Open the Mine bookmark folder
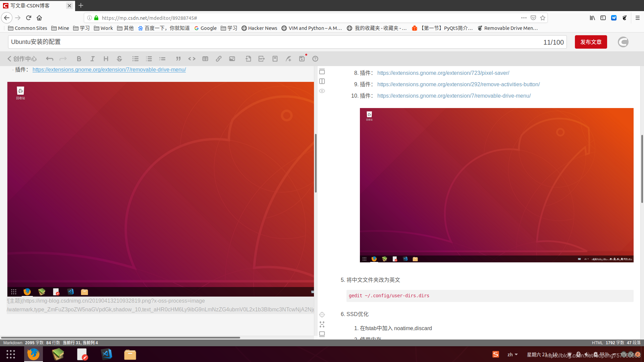Image resolution: width=644 pixels, height=362 pixels. tap(60, 28)
